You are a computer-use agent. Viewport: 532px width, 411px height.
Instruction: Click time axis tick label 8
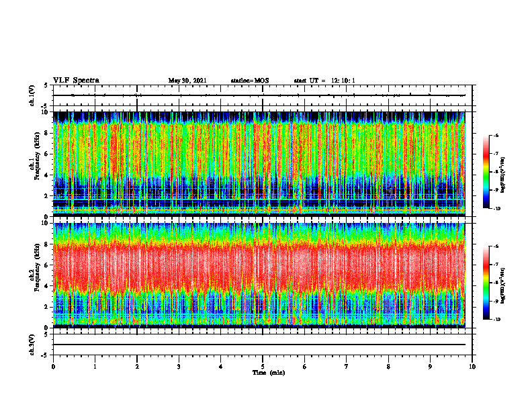point(388,367)
